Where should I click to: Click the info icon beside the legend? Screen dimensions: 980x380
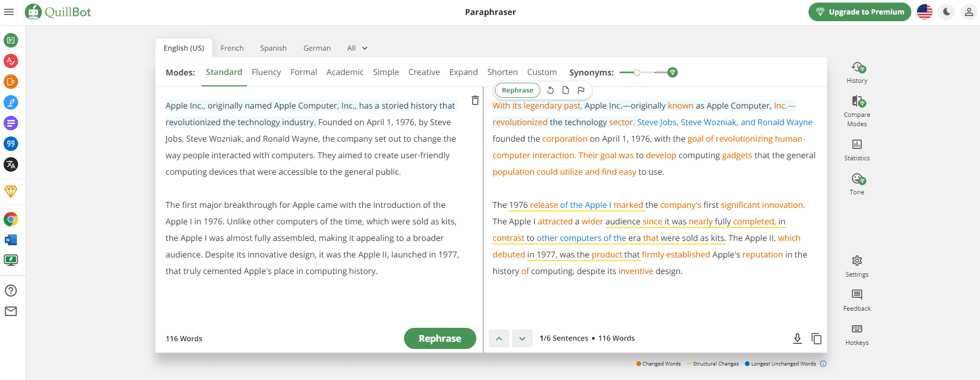(823, 364)
